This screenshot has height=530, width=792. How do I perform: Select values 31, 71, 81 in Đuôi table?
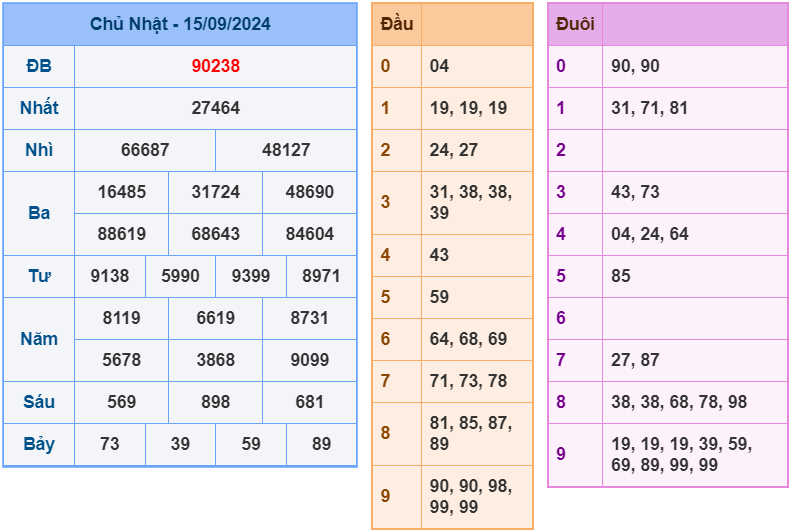pos(650,108)
